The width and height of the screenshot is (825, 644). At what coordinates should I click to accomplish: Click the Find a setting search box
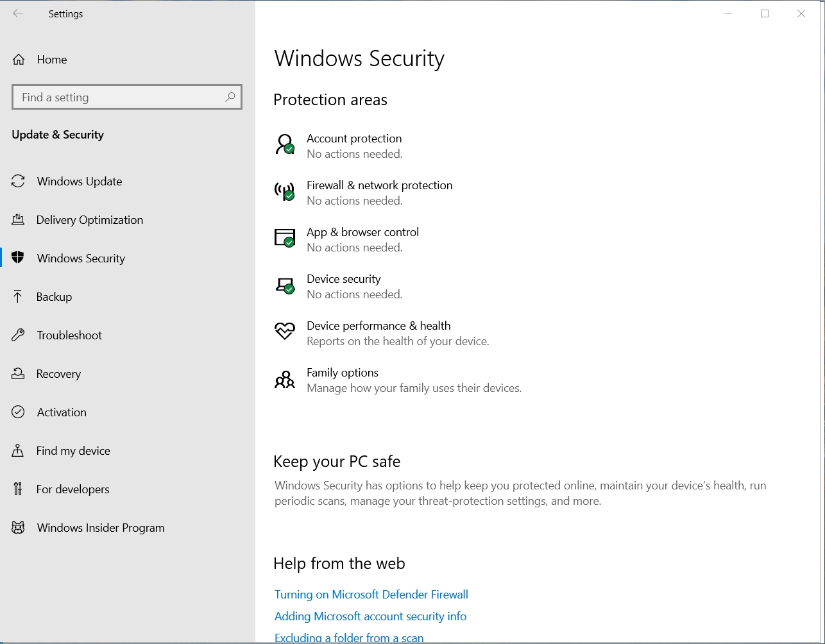click(x=127, y=97)
